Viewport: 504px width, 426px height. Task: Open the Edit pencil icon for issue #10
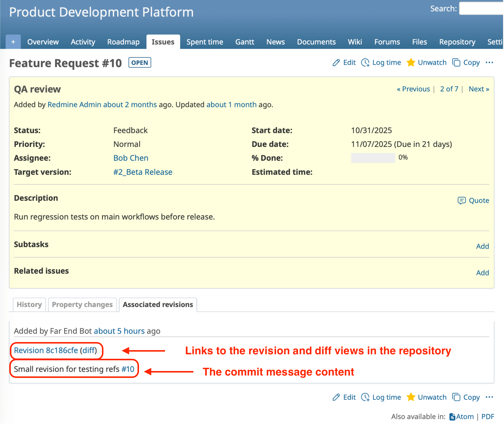(x=336, y=62)
